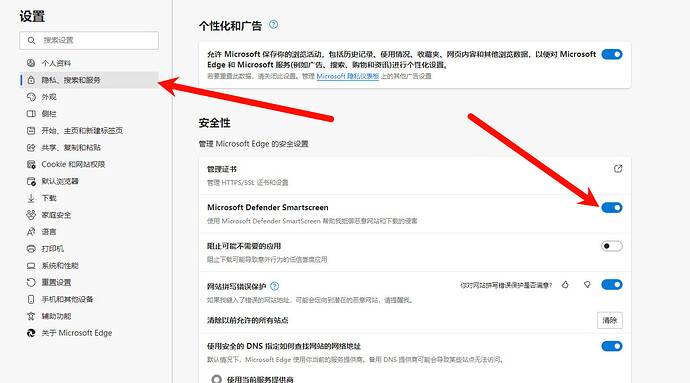Select 隐私、搜索和服务 in sidebar
The image size is (690, 383).
[x=89, y=80]
